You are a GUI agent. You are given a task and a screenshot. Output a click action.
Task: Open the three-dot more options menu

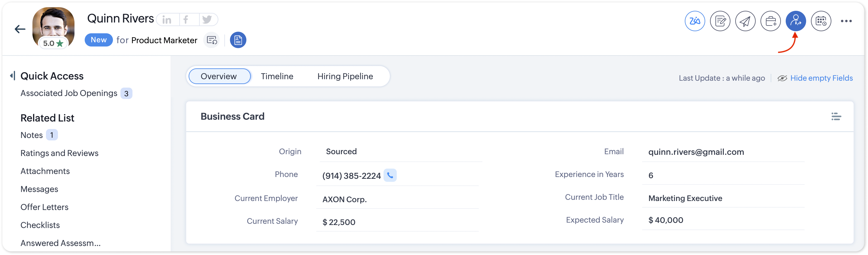[846, 21]
